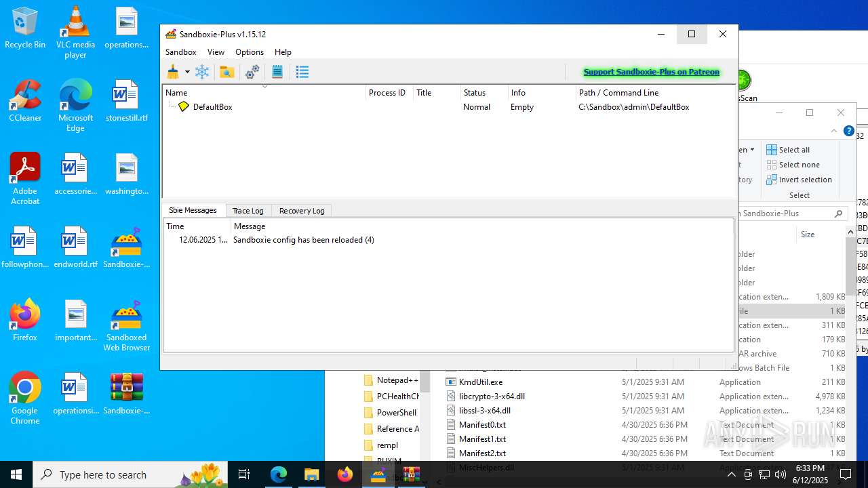
Task: Click Support Sandboxie-Plus on Patreon link
Action: (x=651, y=72)
